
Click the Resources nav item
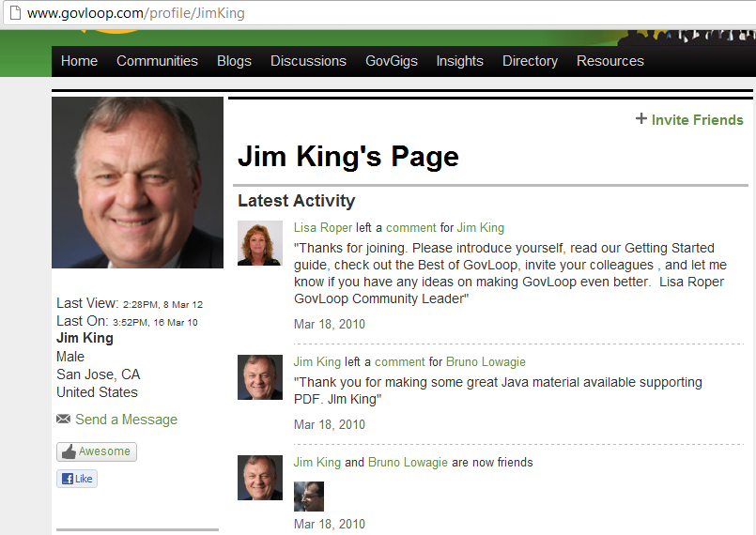[609, 61]
